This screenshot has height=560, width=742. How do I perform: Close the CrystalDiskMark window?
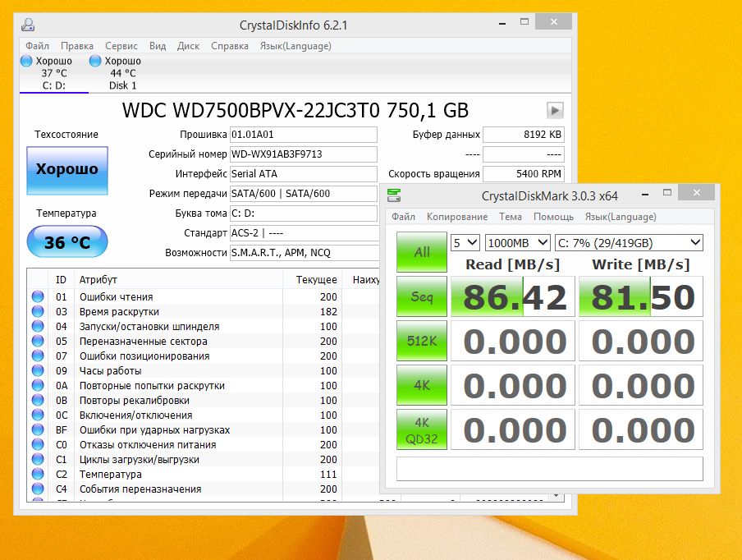(x=697, y=192)
